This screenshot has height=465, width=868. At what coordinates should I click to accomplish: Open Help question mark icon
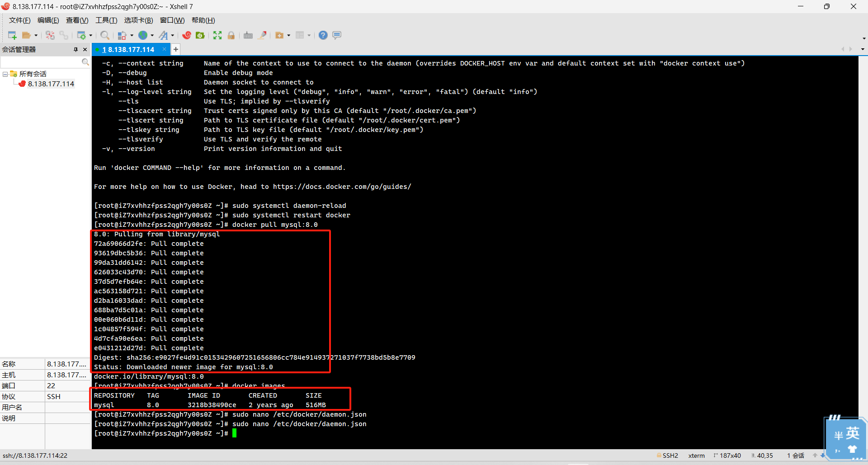point(323,35)
